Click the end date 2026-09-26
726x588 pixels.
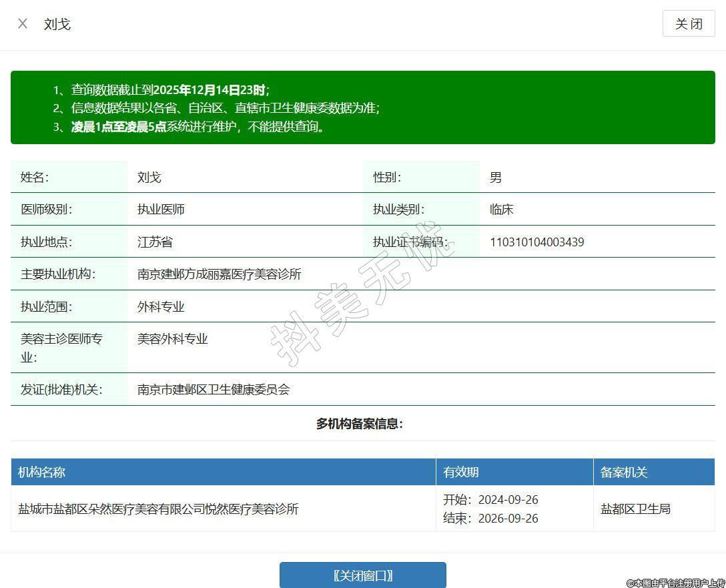tap(508, 518)
